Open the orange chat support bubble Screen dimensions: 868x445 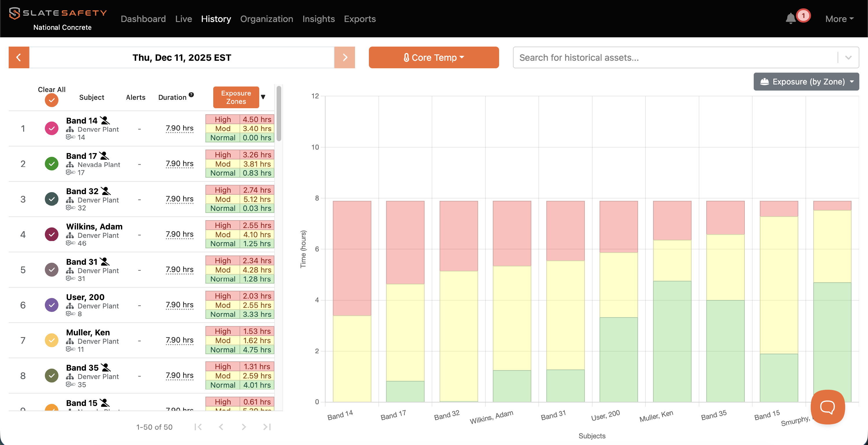[827, 407]
